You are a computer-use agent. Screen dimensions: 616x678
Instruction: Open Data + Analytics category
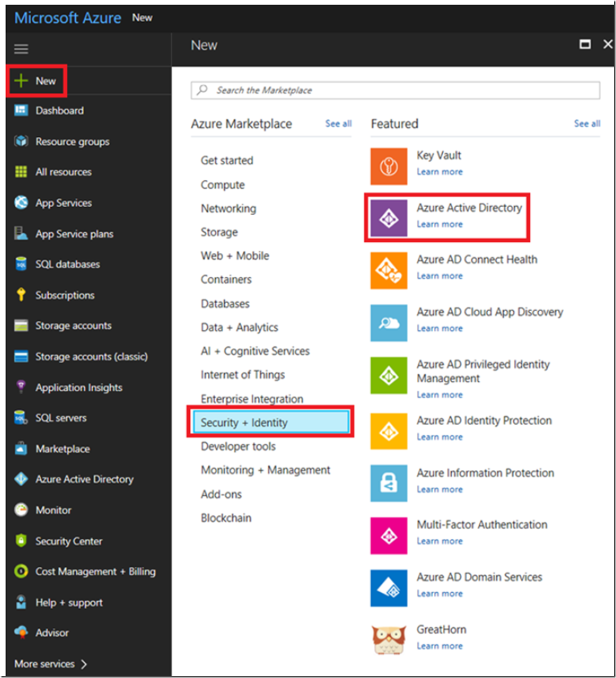(x=239, y=327)
